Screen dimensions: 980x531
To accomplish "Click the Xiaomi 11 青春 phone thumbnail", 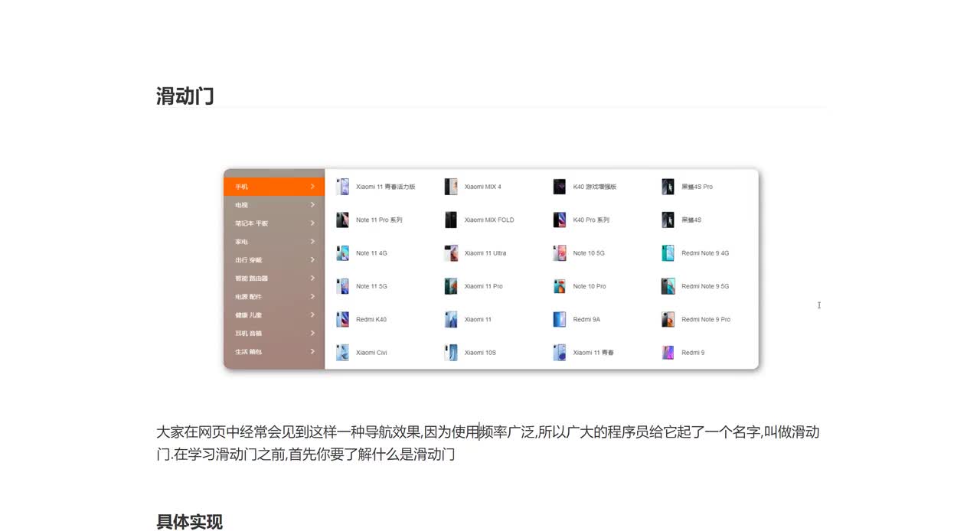I will pos(560,353).
